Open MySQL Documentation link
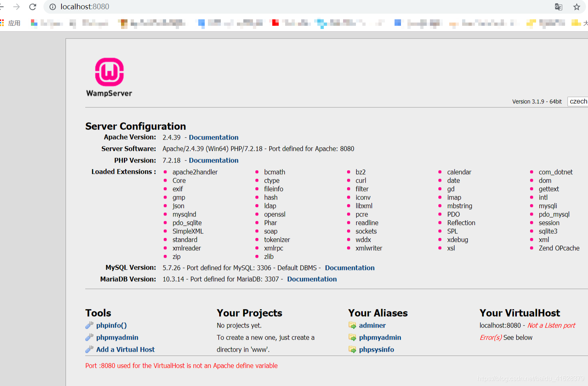The width and height of the screenshot is (588, 386). click(x=350, y=268)
